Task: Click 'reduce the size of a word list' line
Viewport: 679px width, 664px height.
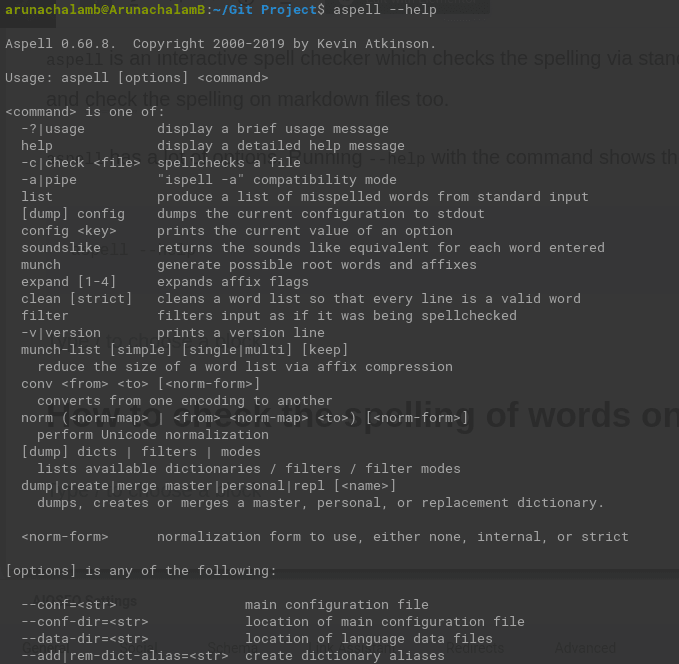Action: 245,367
